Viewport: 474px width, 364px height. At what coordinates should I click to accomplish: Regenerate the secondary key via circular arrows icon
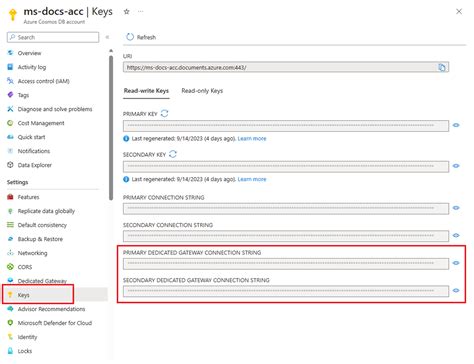(x=173, y=154)
